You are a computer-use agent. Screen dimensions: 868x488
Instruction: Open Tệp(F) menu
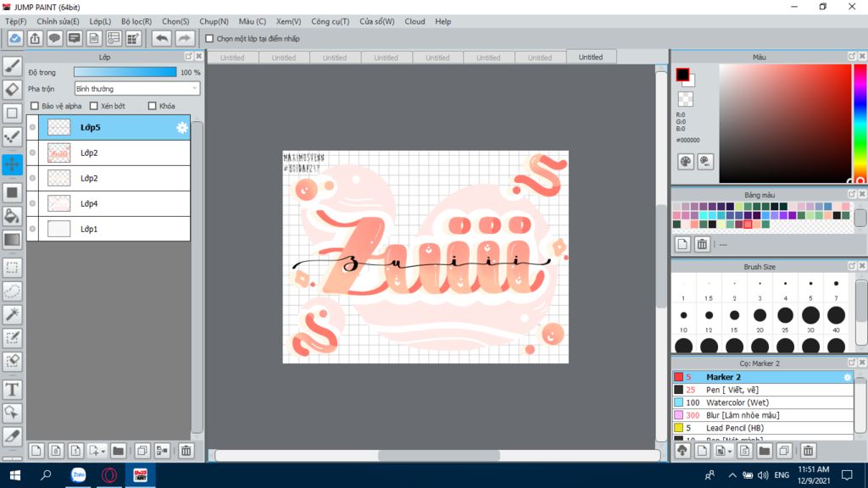(15, 21)
